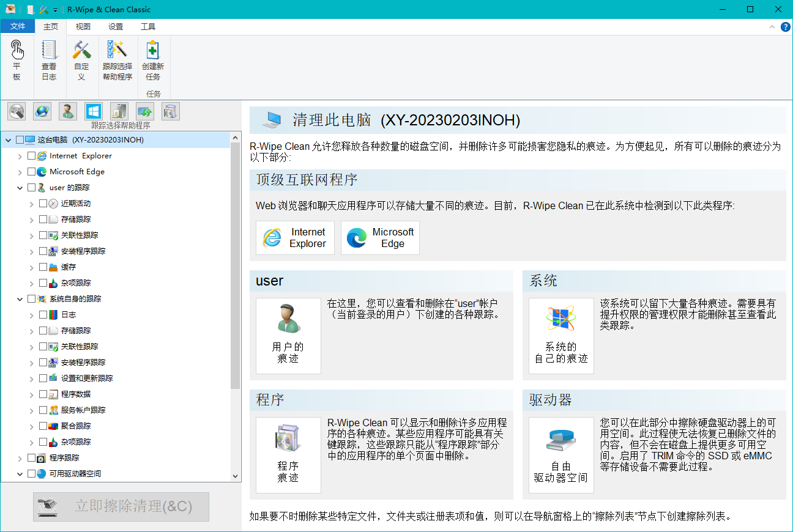Check the 程序数据 checkbox
Image resolution: width=793 pixels, height=532 pixels.
point(43,394)
